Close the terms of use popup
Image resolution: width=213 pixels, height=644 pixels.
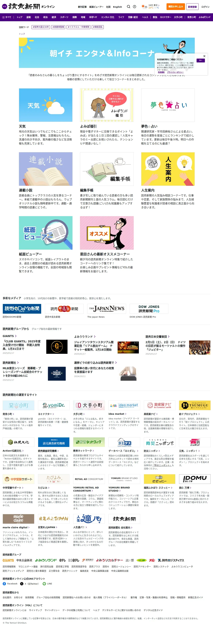[x=204, y=56]
